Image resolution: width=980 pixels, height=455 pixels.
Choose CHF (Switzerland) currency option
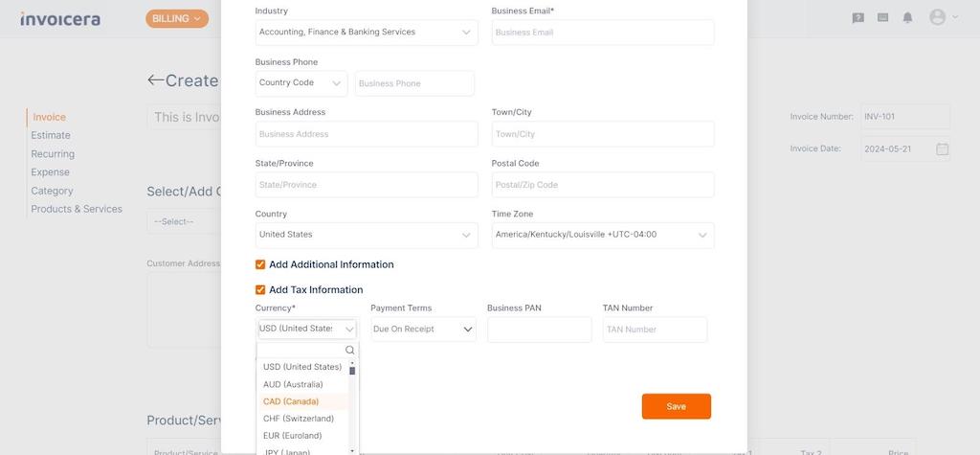pos(302,418)
